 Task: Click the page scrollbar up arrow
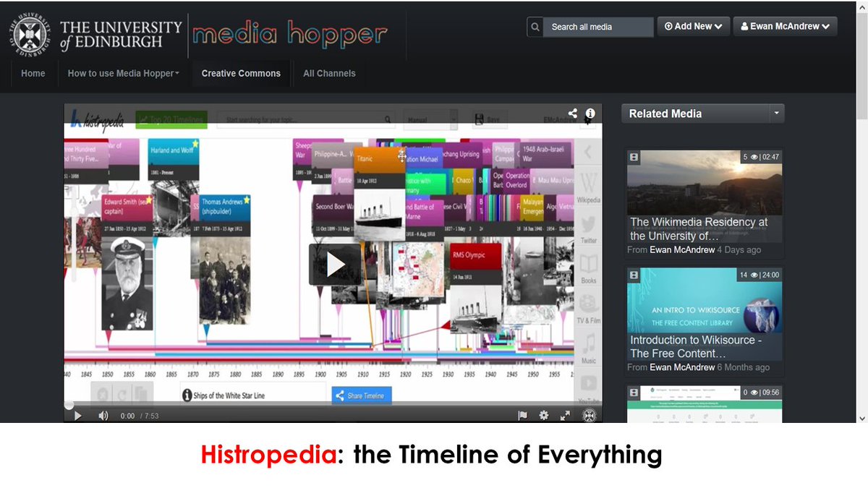tap(861, 7)
